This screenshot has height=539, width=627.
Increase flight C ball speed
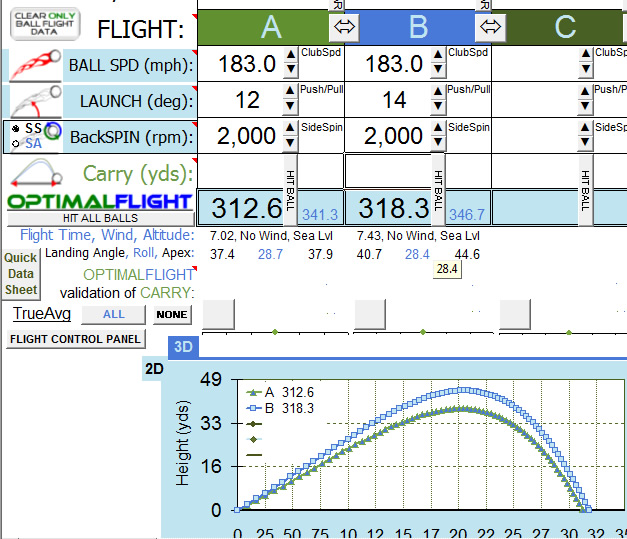(585, 54)
